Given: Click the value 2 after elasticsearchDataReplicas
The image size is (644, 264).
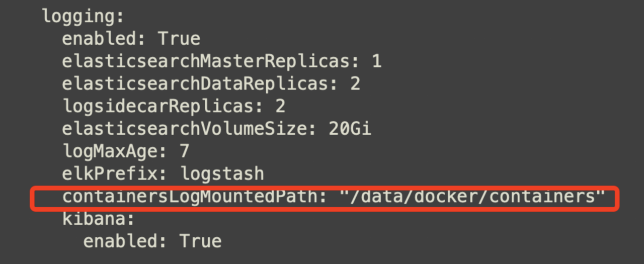Looking at the screenshot, I should click(355, 84).
